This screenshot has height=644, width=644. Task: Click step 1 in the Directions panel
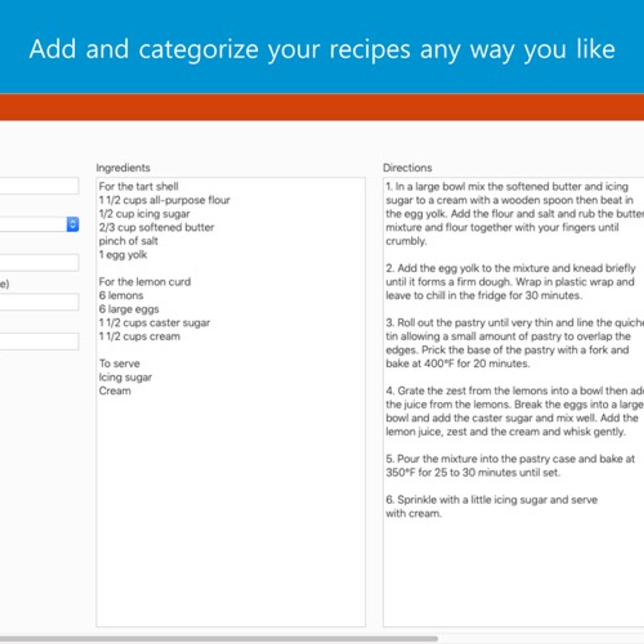click(x=503, y=213)
